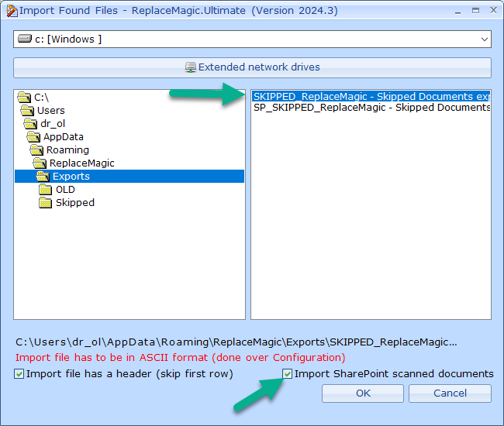Select the Users folder label
The width and height of the screenshot is (504, 426).
tap(50, 111)
